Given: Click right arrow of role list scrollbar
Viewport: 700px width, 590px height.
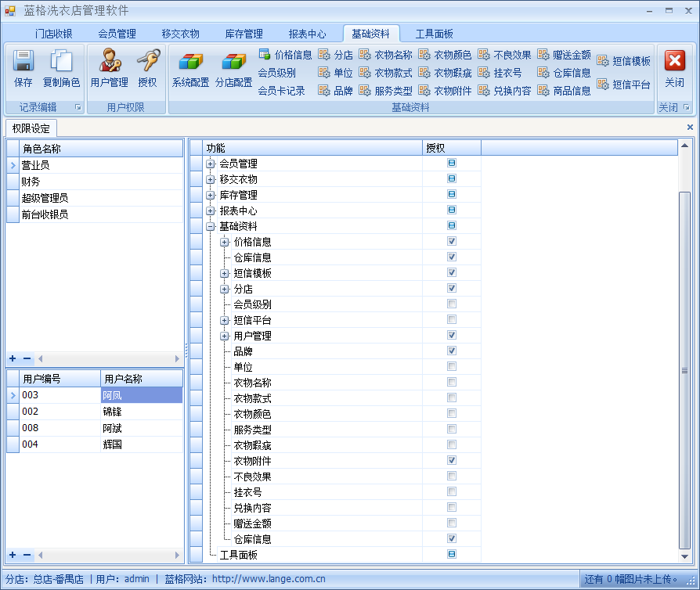Looking at the screenshot, I should pos(177,358).
